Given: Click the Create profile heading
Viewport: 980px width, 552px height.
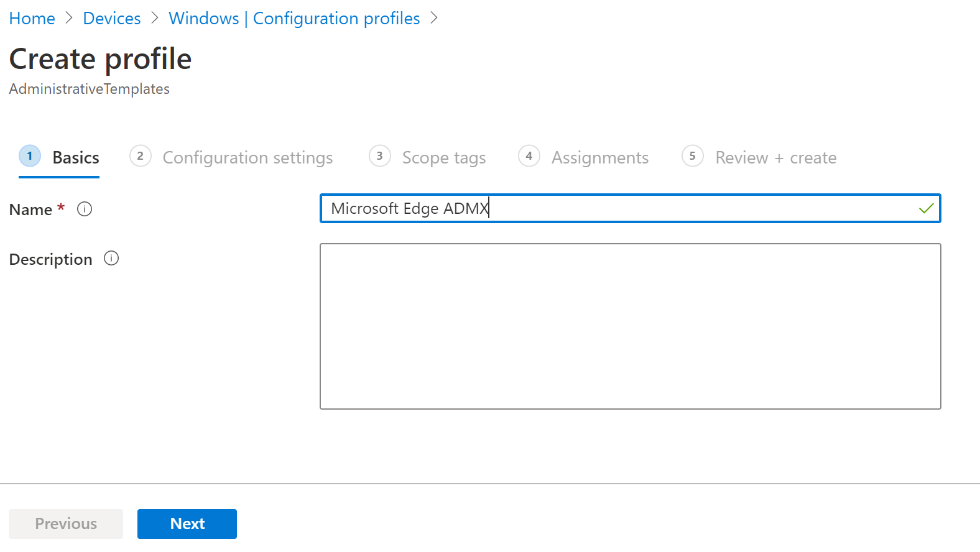Looking at the screenshot, I should [x=100, y=59].
